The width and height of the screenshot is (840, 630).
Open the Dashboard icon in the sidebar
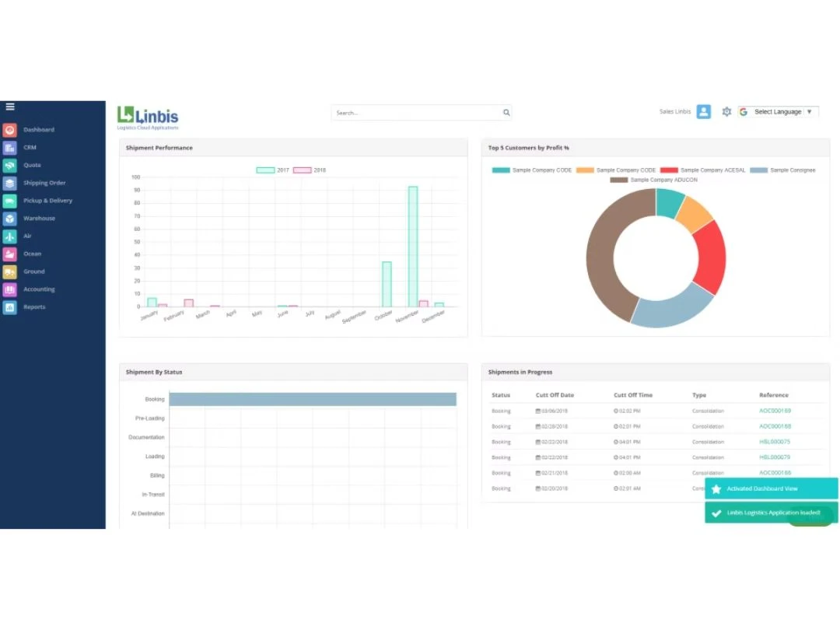click(11, 129)
